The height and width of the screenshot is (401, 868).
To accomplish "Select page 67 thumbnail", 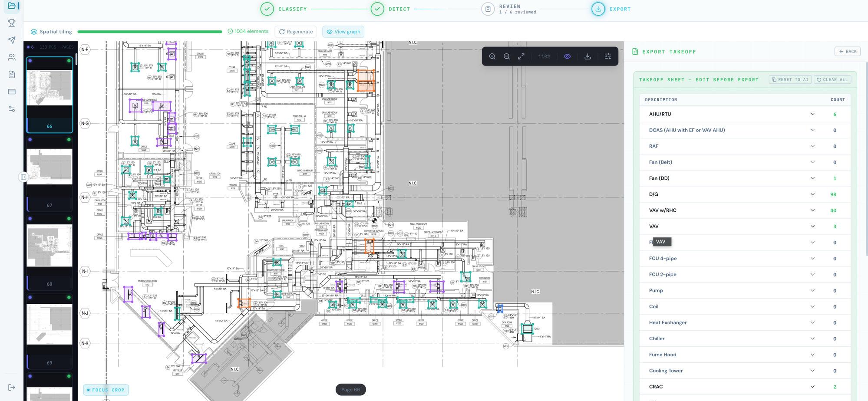I will pos(50,174).
